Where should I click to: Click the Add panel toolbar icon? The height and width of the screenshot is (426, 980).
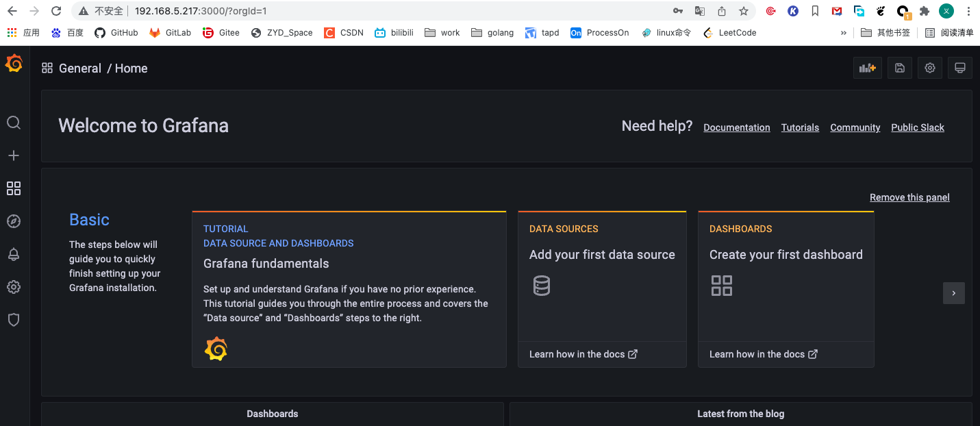pos(868,68)
